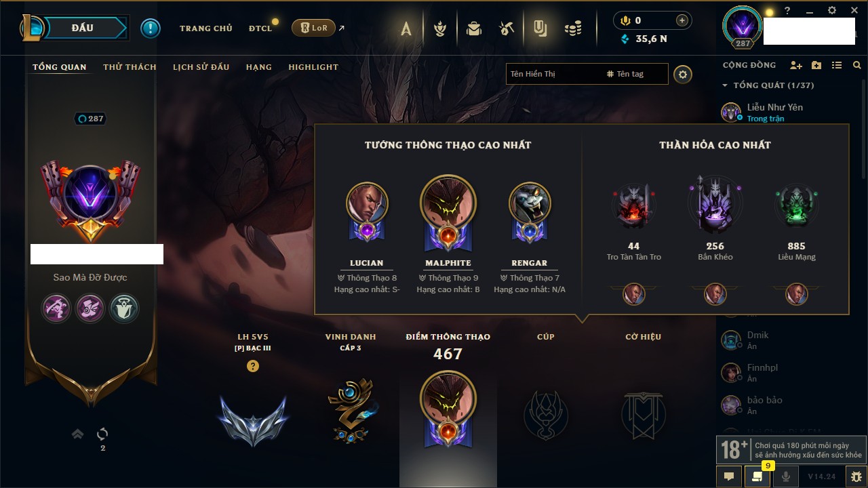The image size is (868, 488).
Task: Click the ĐẤU play button
Action: pyautogui.click(x=82, y=28)
